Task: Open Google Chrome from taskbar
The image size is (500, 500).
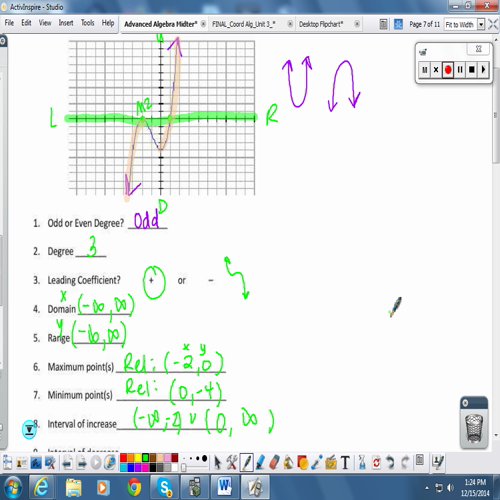Action: (134, 487)
